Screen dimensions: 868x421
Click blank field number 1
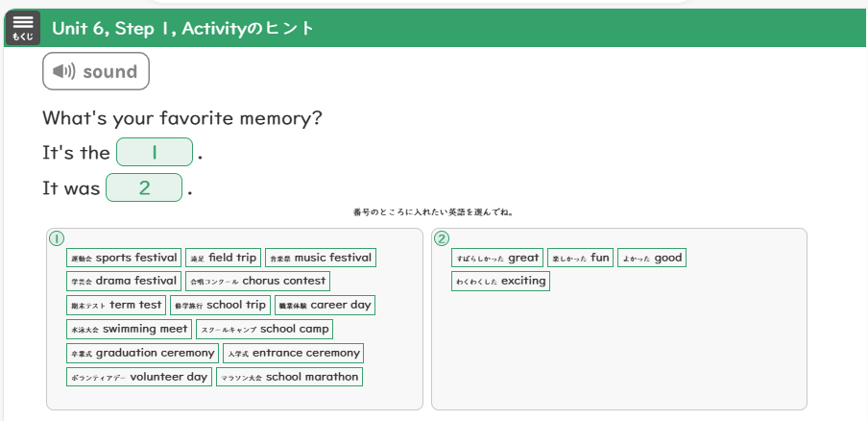[155, 153]
